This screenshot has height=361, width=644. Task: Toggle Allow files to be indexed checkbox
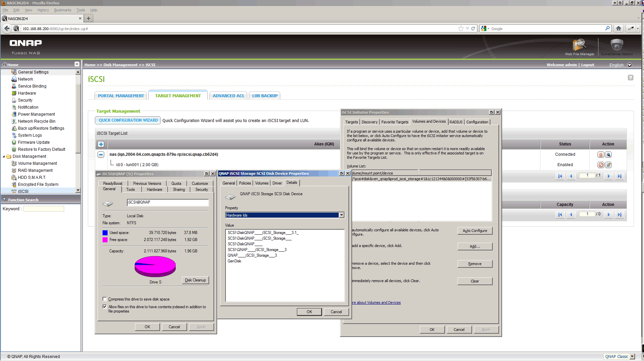tap(105, 307)
